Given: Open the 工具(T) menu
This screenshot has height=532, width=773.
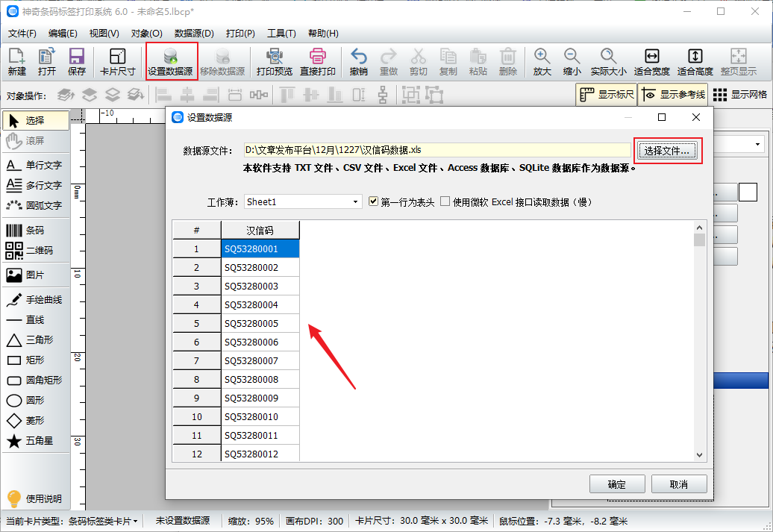Looking at the screenshot, I should click(x=281, y=34).
